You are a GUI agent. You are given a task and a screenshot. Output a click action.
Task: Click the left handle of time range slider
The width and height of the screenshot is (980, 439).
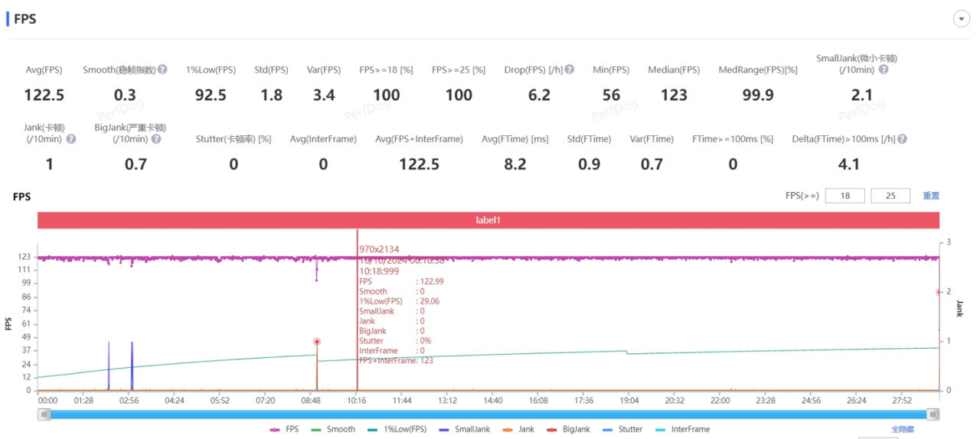[44, 414]
